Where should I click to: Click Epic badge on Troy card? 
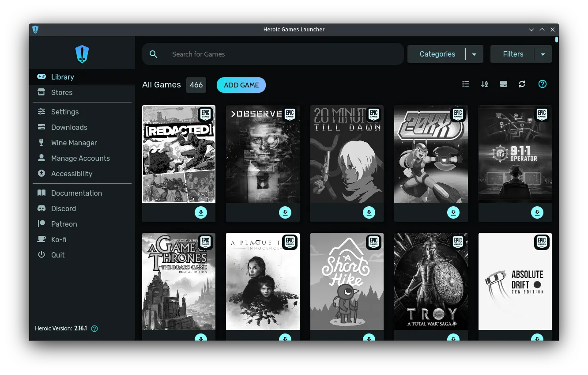click(x=458, y=242)
